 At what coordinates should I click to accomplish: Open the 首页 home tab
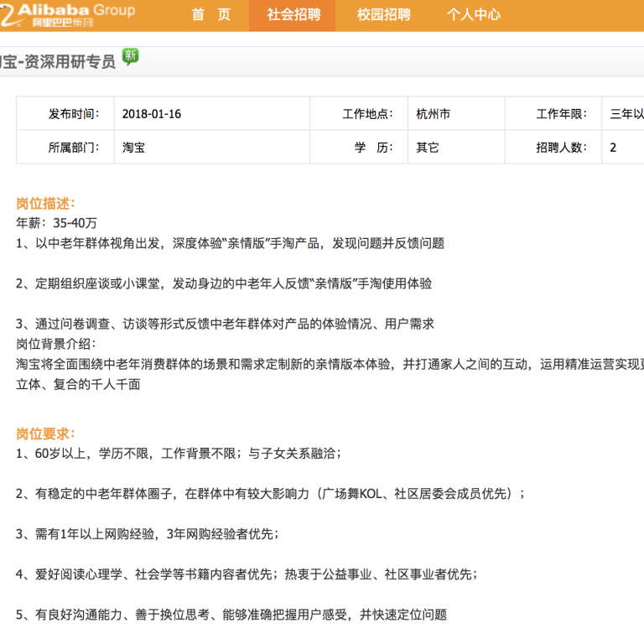[x=211, y=15]
